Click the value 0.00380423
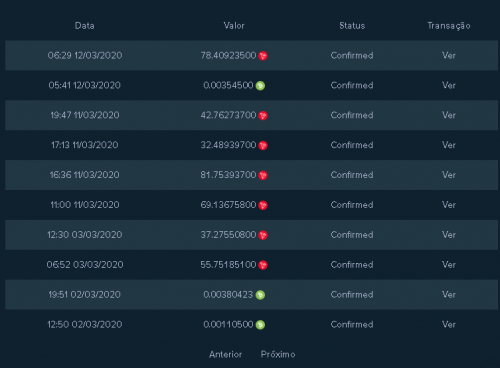The image size is (500, 368). (228, 294)
